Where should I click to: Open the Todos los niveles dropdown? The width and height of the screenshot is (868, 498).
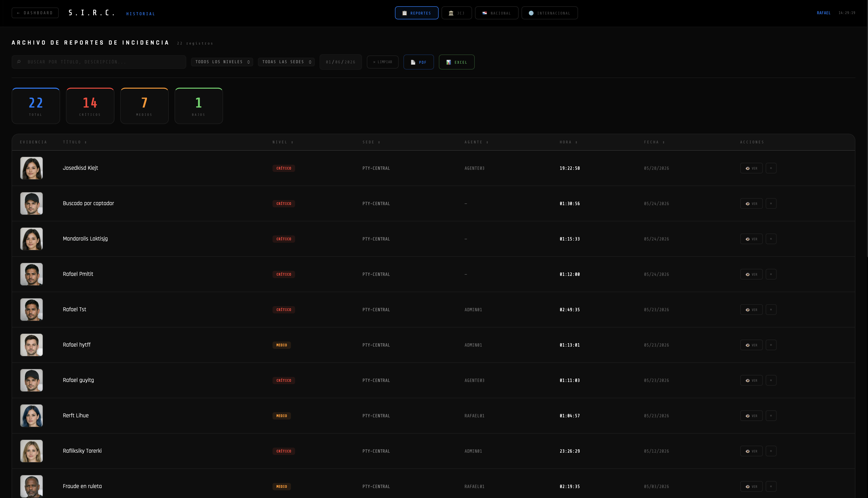click(222, 62)
